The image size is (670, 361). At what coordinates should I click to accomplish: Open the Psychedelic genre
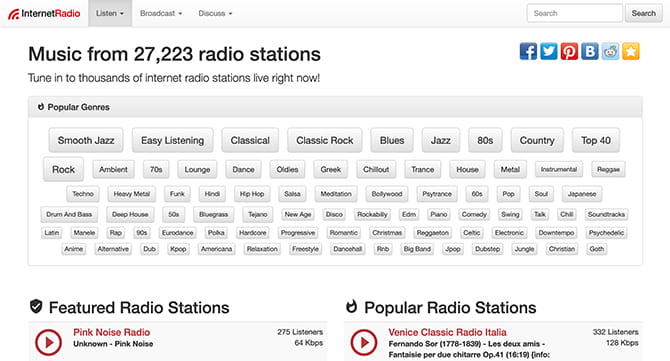[x=606, y=232]
